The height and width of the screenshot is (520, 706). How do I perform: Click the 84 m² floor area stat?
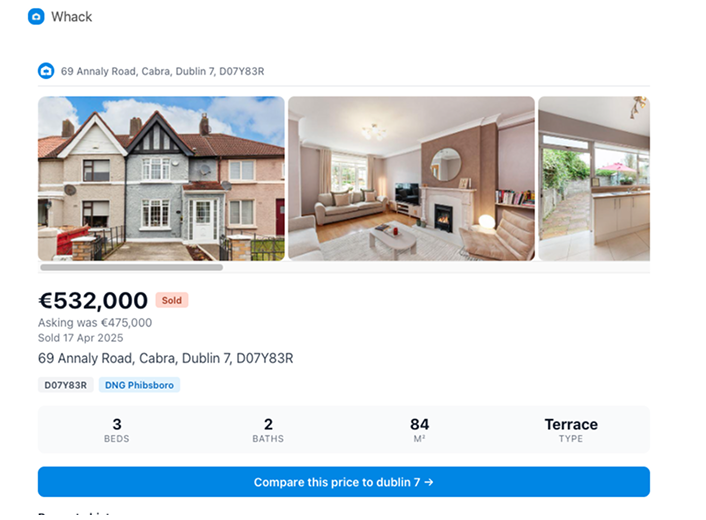click(419, 430)
